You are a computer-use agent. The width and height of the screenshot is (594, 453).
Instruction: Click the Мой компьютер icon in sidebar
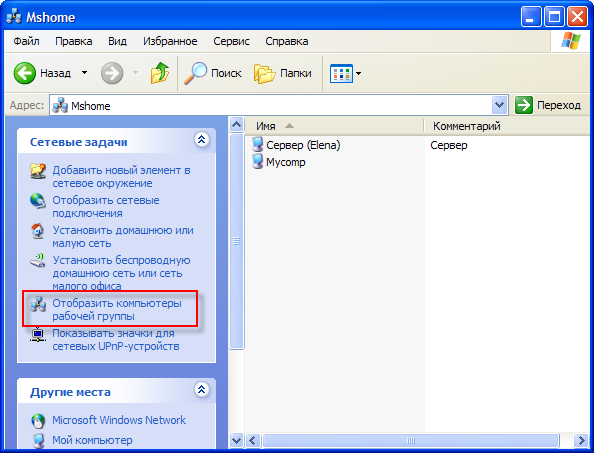click(x=38, y=440)
